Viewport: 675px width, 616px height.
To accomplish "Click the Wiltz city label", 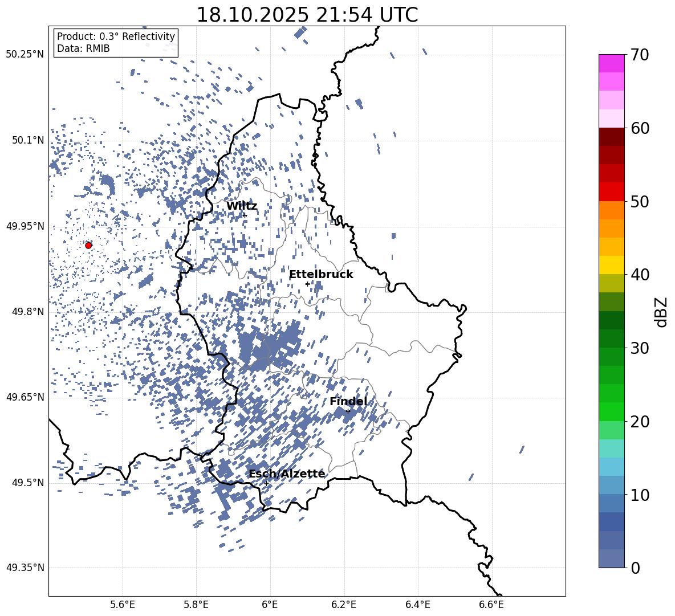I will (x=242, y=206).
